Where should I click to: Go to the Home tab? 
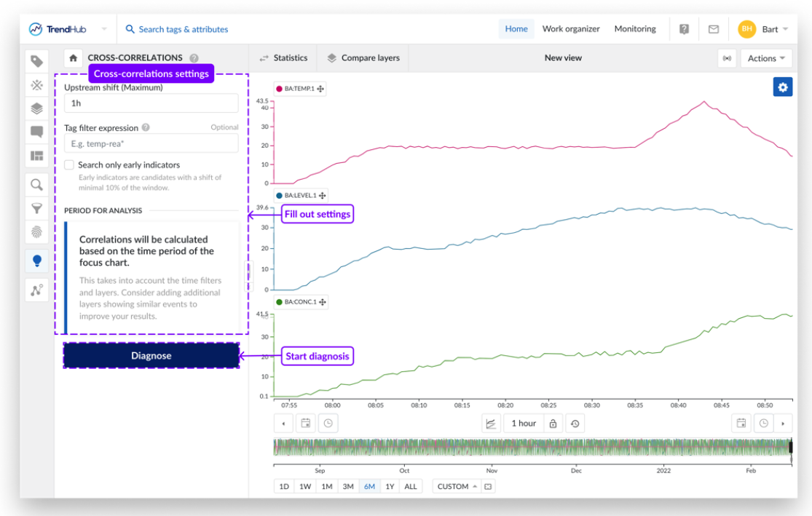(516, 29)
